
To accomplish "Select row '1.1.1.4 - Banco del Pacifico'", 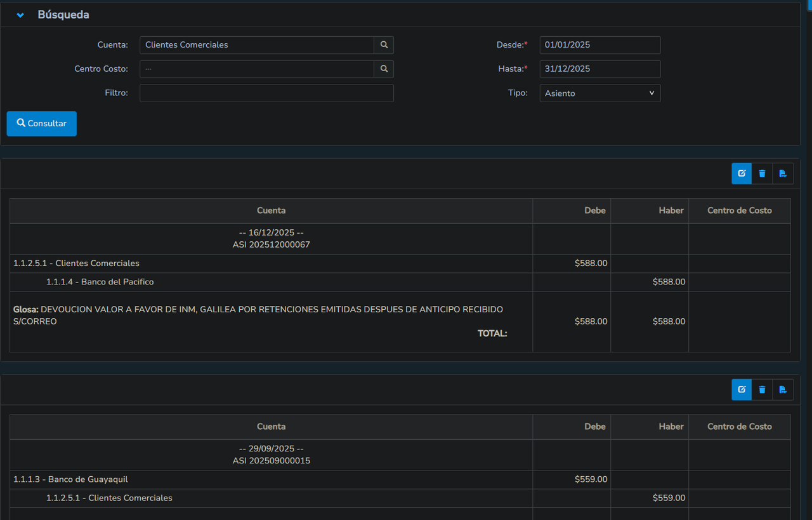I will [400, 282].
